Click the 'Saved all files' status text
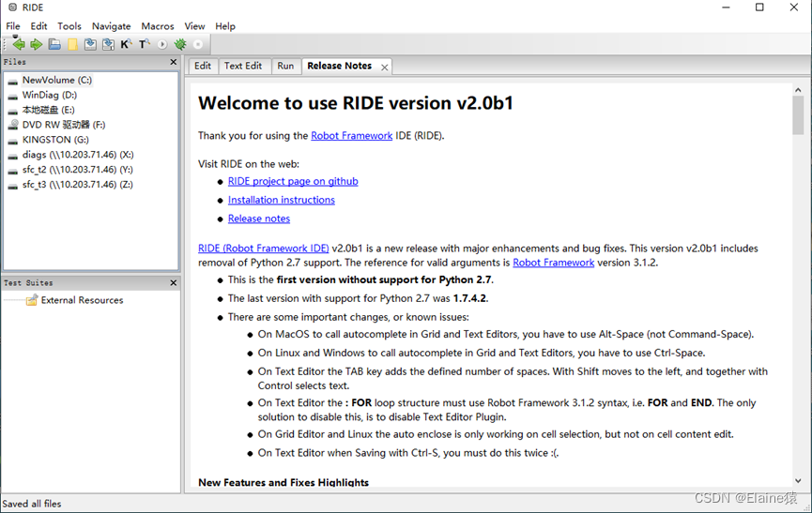Viewport: 812px width, 513px height. click(32, 504)
